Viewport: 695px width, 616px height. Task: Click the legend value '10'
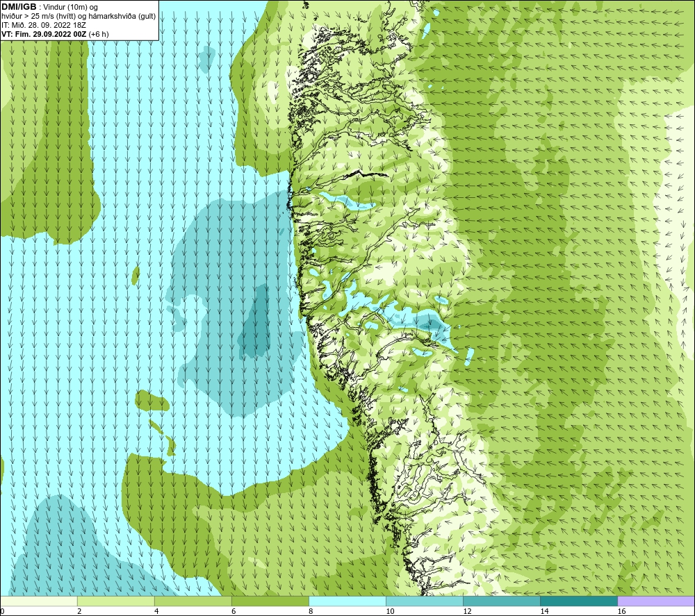coord(390,611)
